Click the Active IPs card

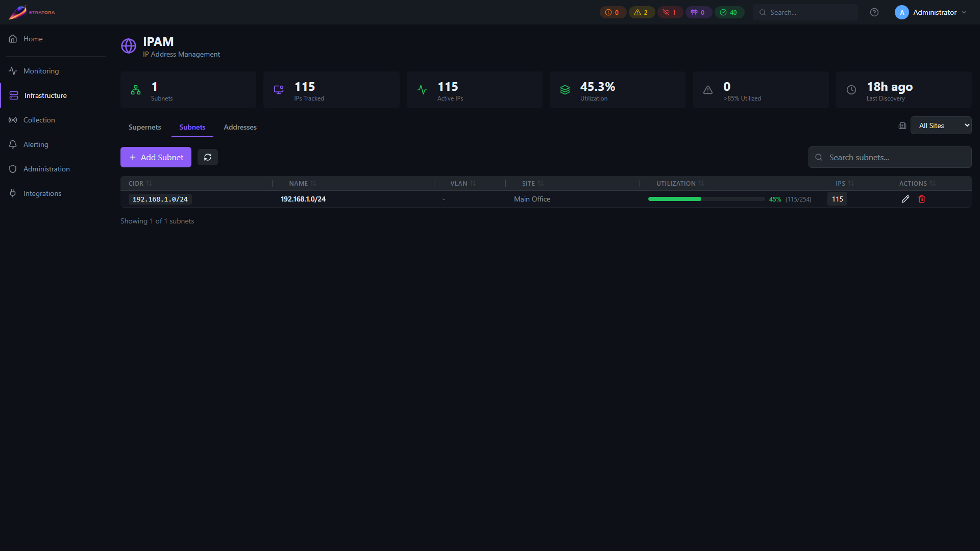(x=475, y=90)
